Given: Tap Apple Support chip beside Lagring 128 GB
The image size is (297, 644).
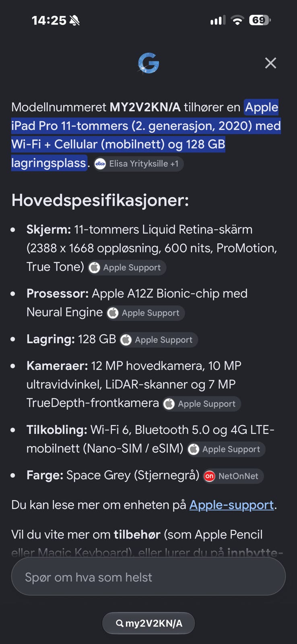Looking at the screenshot, I should (159, 340).
